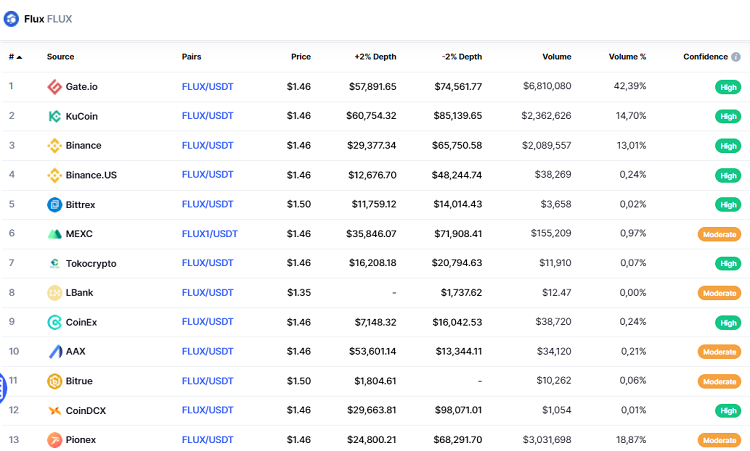
Task: Click the Flux coin logo in header
Action: pos(12,18)
